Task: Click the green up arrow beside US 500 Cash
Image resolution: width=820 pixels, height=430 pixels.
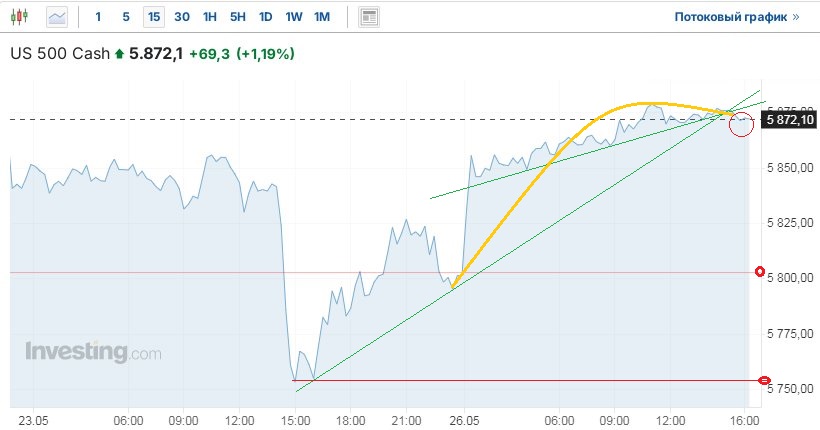Action: tap(120, 54)
